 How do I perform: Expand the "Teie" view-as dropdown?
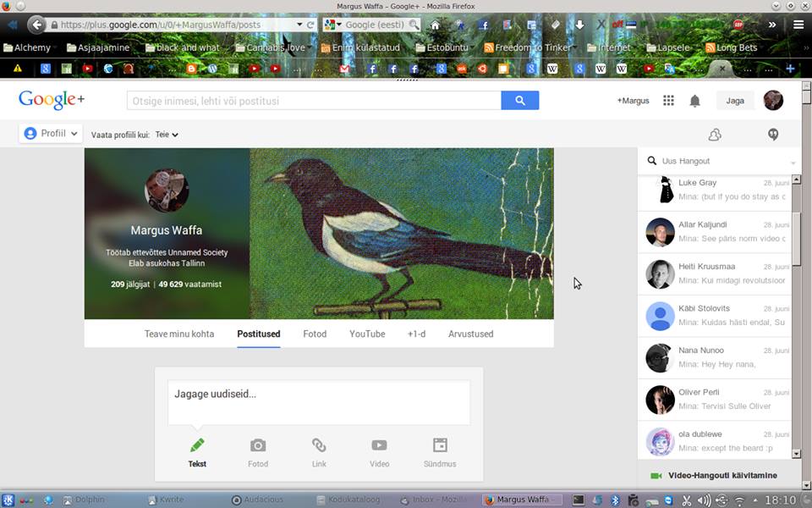pyautogui.click(x=167, y=135)
